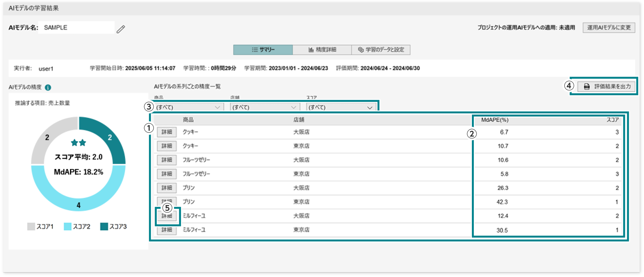Switch to the 精度詳細 tab
This screenshot has width=644, height=277.
(322, 50)
